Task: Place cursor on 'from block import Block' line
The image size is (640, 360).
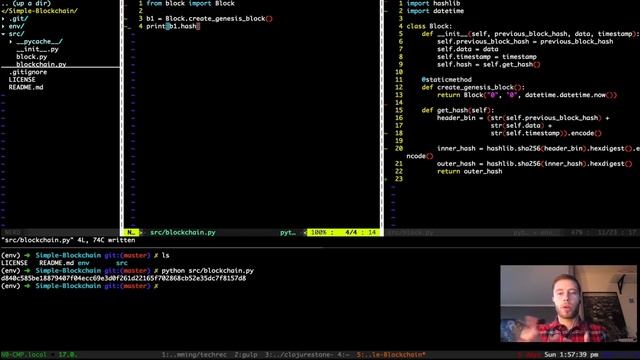Action: pos(190,3)
